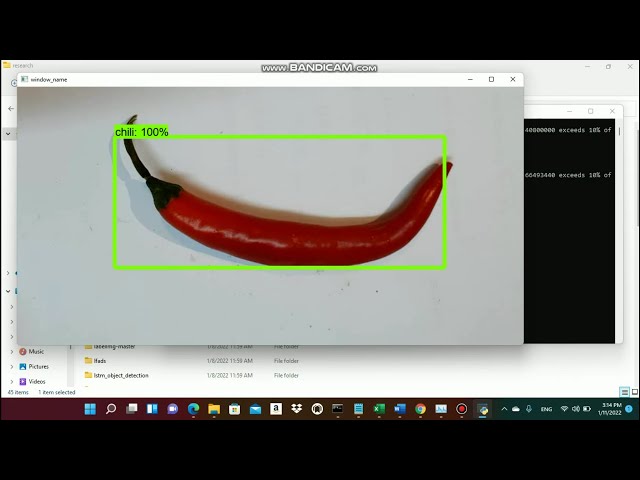Close the window_name image window
The height and width of the screenshot is (480, 640).
513,79
